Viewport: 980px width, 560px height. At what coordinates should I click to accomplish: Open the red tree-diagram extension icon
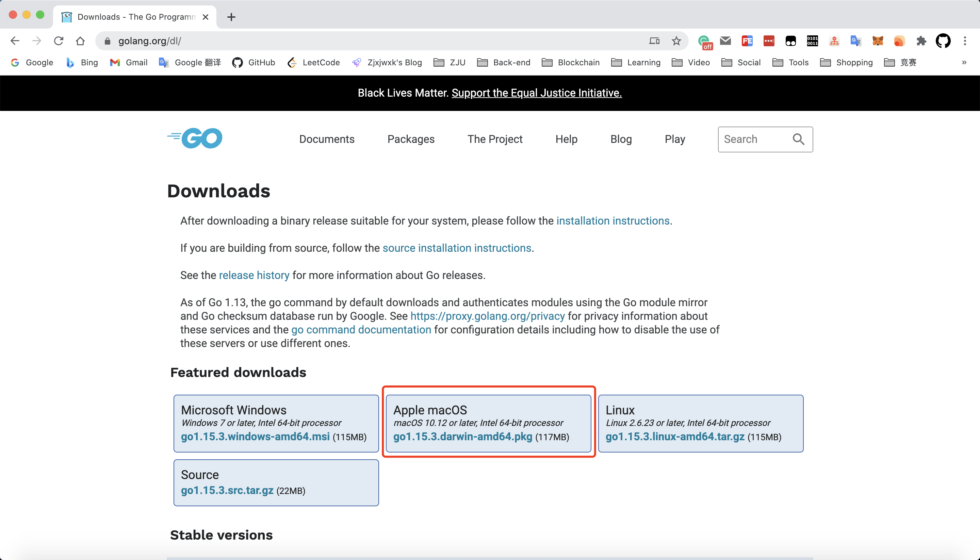point(834,41)
